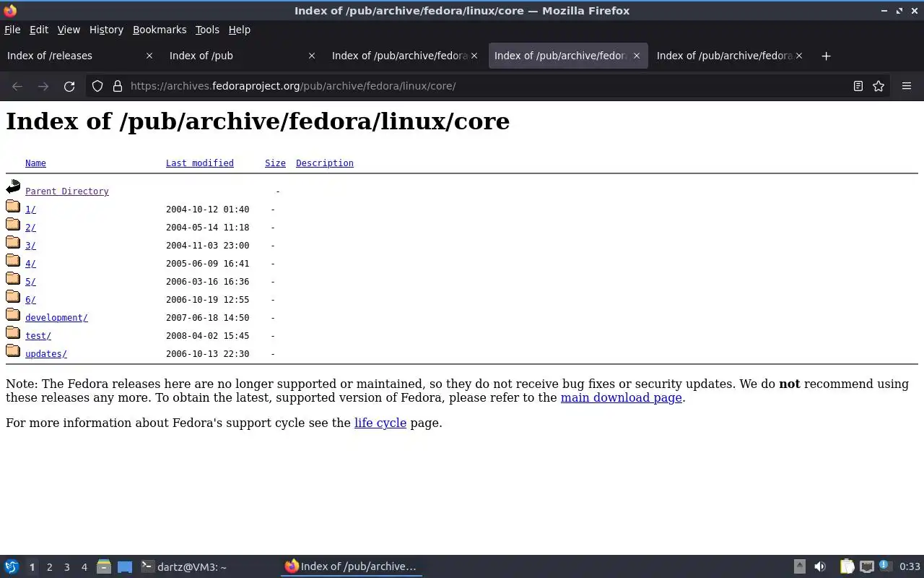
Task: Click the folder icon for 5/
Action: point(13,279)
